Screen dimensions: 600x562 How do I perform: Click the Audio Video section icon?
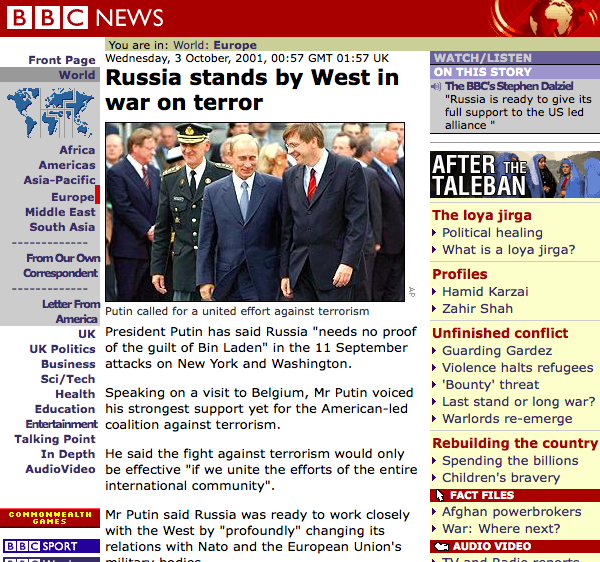click(x=442, y=546)
